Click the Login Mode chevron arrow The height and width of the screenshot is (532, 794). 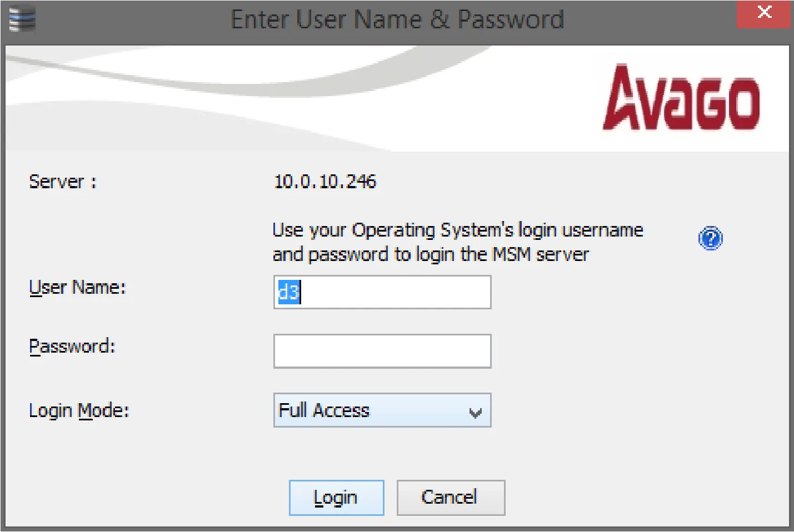pyautogui.click(x=475, y=411)
